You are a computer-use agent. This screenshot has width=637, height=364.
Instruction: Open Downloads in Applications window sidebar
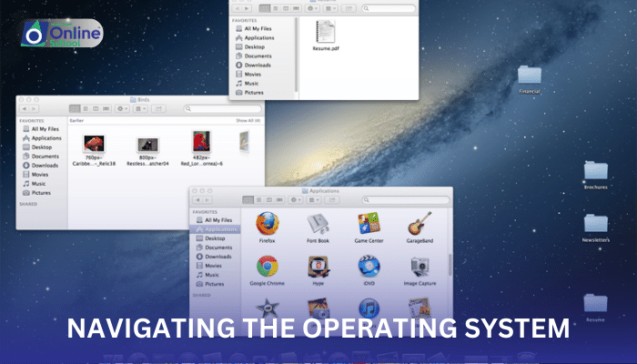tap(215, 257)
